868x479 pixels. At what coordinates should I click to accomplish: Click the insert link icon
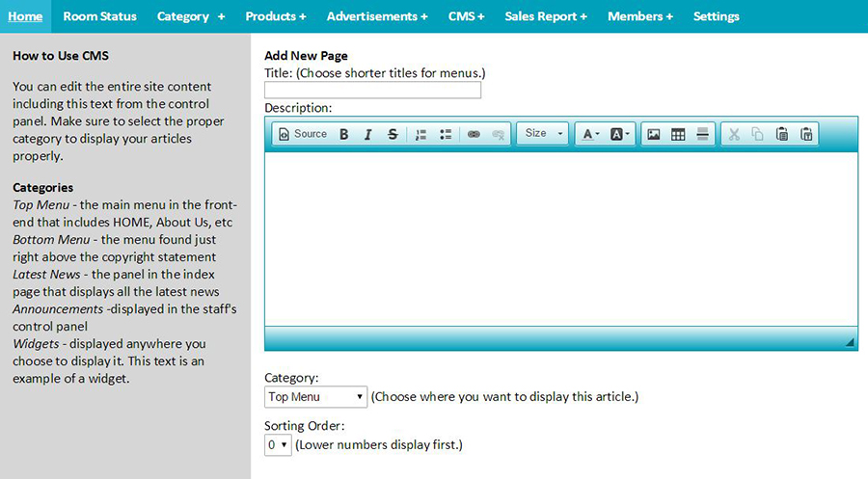coord(474,134)
